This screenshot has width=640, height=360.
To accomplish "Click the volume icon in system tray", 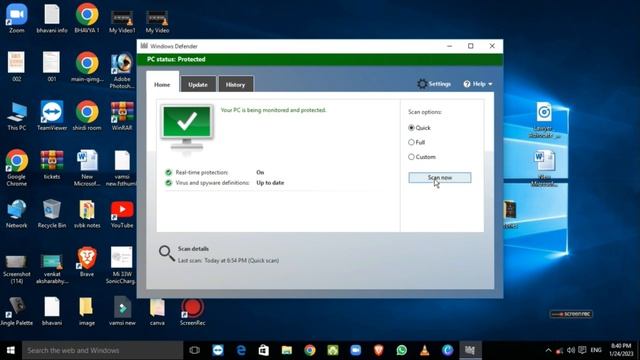I will coord(571,350).
